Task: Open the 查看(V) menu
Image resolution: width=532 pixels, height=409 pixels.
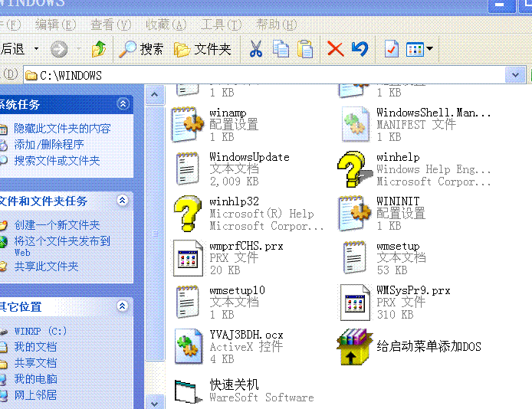Action: (x=110, y=25)
